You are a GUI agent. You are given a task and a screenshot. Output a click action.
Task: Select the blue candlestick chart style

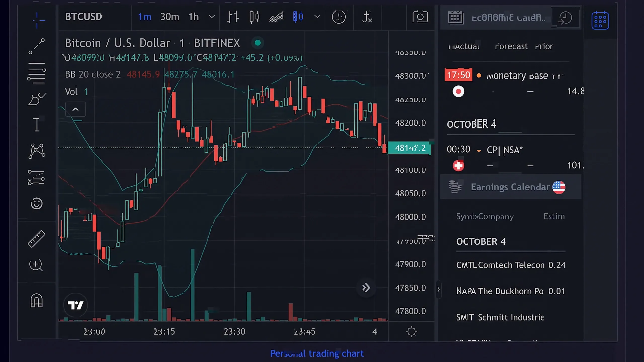pyautogui.click(x=298, y=17)
